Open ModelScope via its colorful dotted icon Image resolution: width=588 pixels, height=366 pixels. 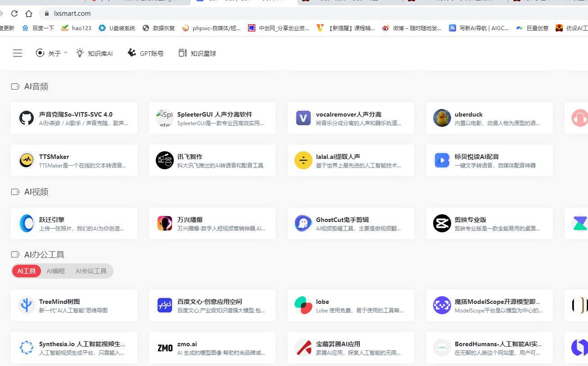pyautogui.click(x=442, y=305)
